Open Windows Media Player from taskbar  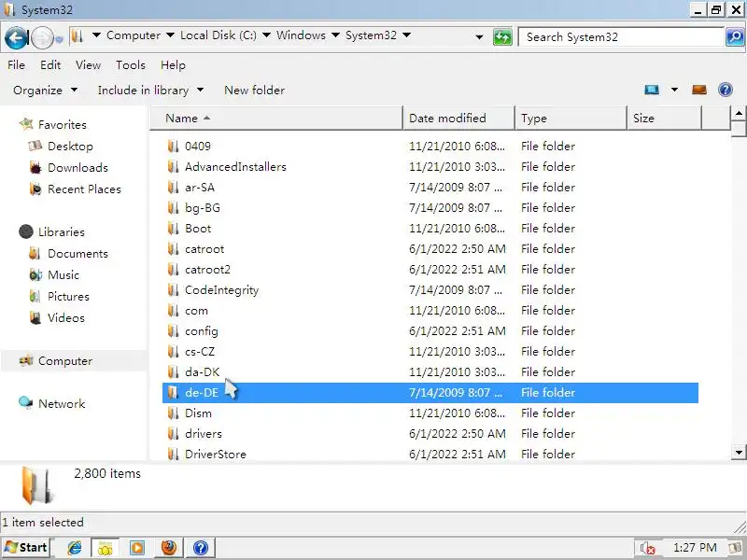tap(137, 548)
